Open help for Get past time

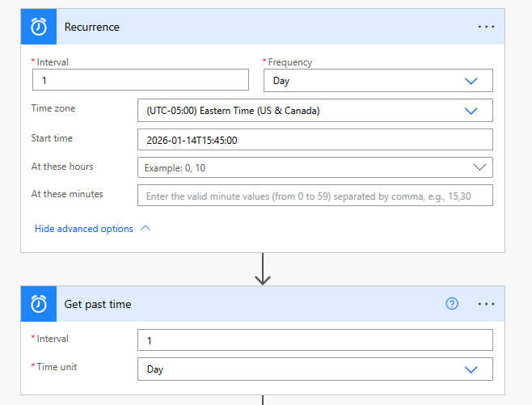452,304
